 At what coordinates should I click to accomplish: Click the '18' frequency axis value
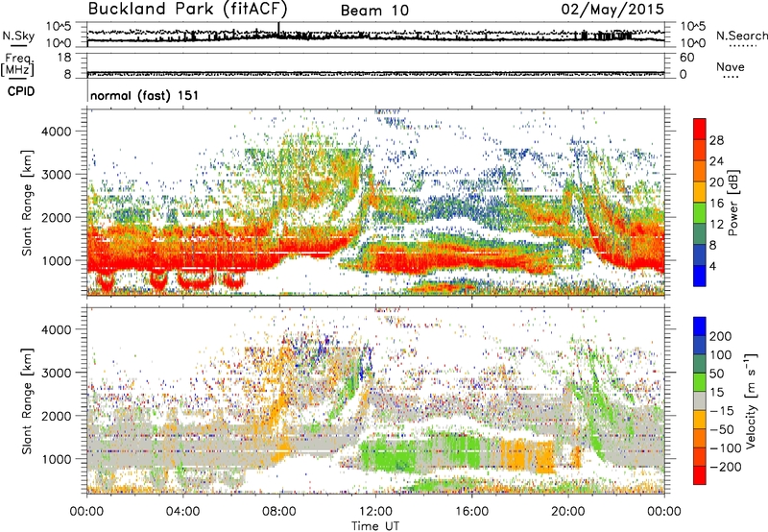pyautogui.click(x=64, y=58)
